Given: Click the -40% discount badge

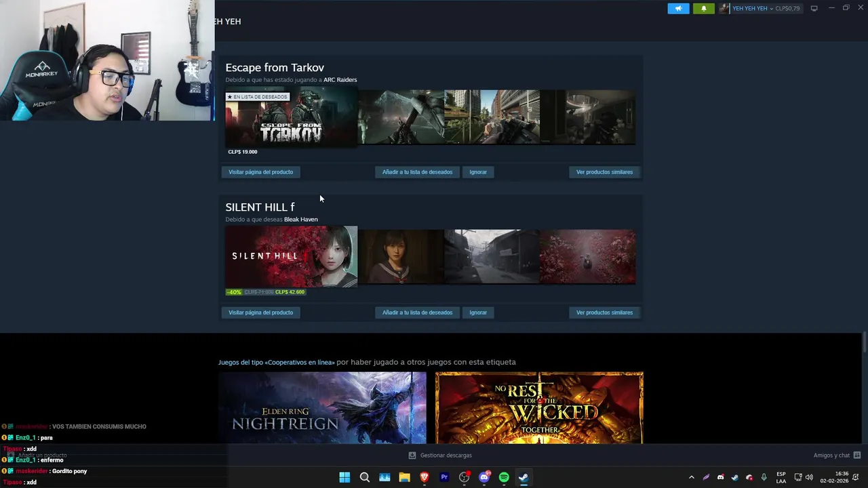Looking at the screenshot, I should 234,292.
